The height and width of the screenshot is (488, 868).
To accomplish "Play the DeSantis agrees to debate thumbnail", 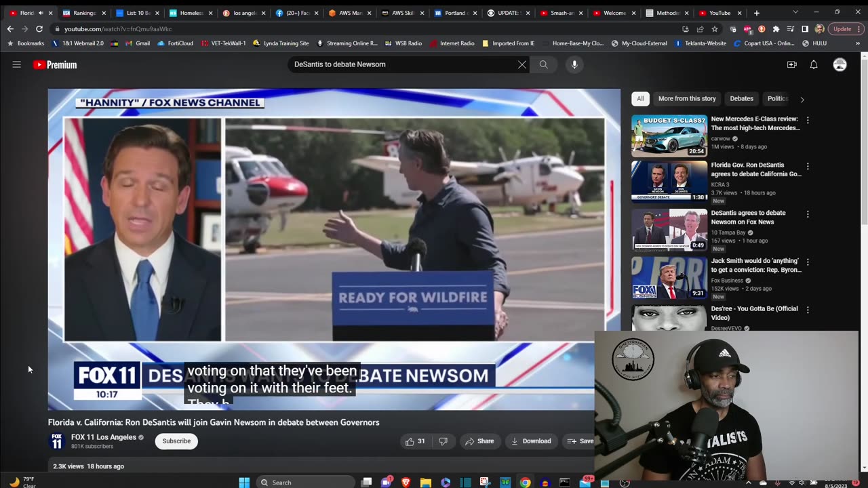I will click(x=669, y=230).
